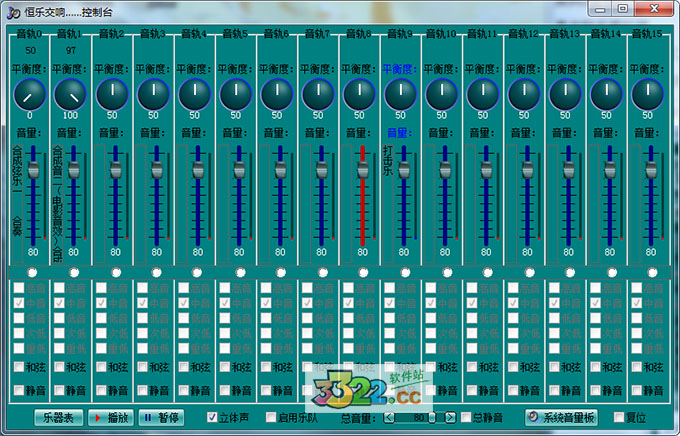Enable 和弦 chord for 音轨12
The image size is (680, 436).
coord(513,367)
